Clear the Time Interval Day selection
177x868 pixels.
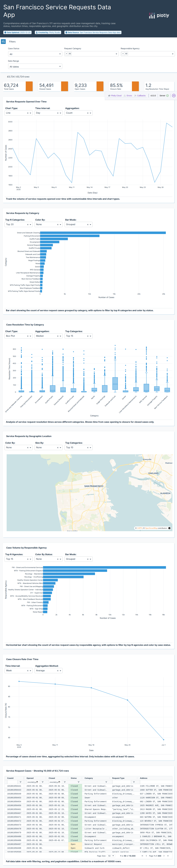pos(58,113)
